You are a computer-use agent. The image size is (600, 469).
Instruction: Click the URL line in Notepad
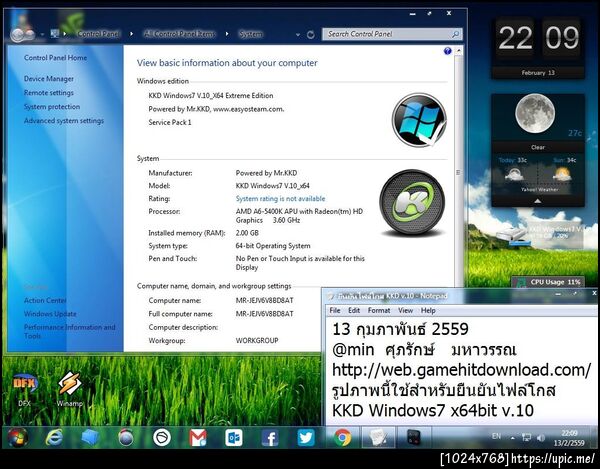(x=461, y=370)
